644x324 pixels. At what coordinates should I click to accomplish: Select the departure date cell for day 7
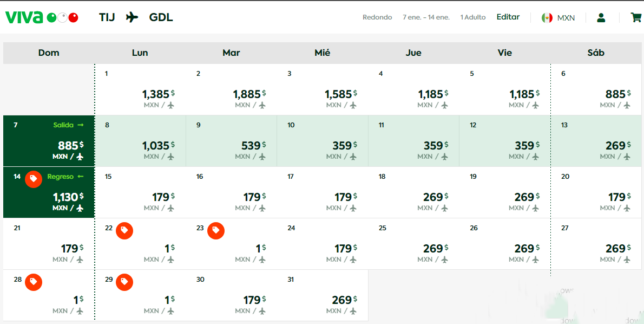click(49, 141)
